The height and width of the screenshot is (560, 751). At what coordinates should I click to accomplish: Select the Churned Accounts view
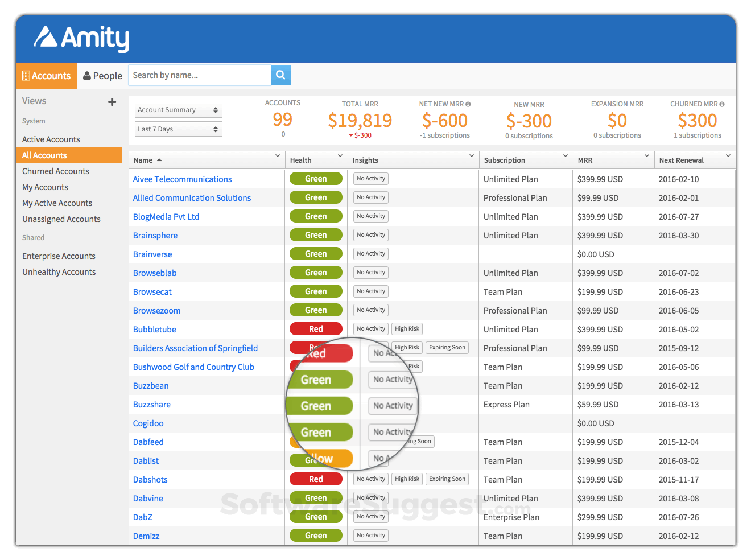click(x=55, y=171)
